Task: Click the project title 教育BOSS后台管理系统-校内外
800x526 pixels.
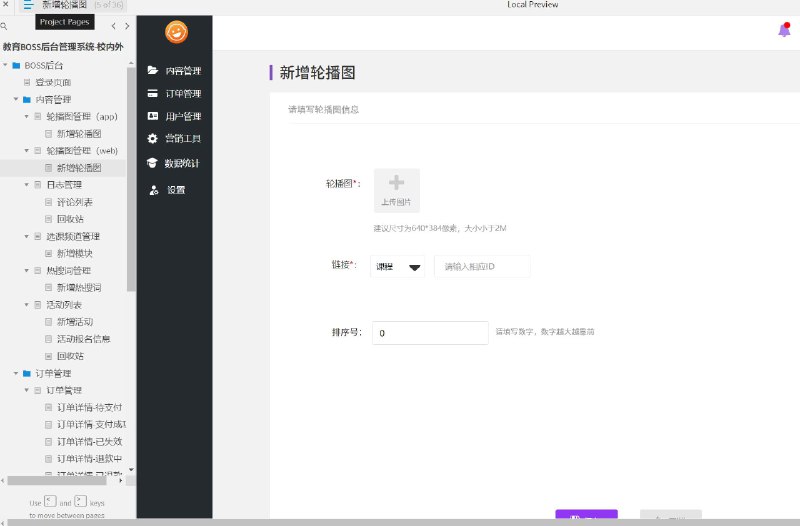Action: [x=63, y=47]
